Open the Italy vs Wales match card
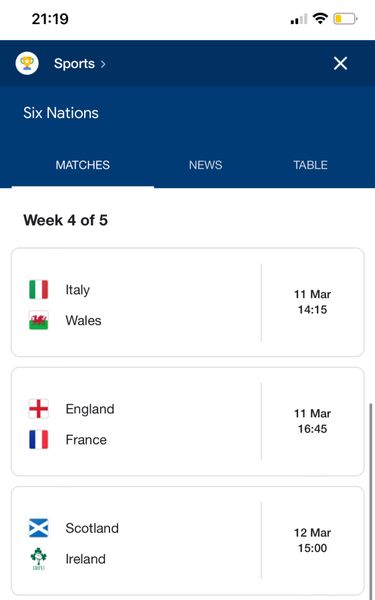The image size is (375, 600). (188, 302)
